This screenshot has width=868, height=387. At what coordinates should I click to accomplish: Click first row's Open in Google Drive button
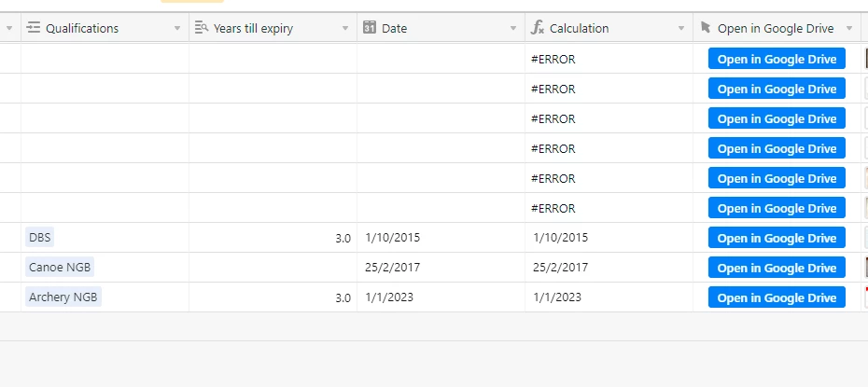point(777,59)
